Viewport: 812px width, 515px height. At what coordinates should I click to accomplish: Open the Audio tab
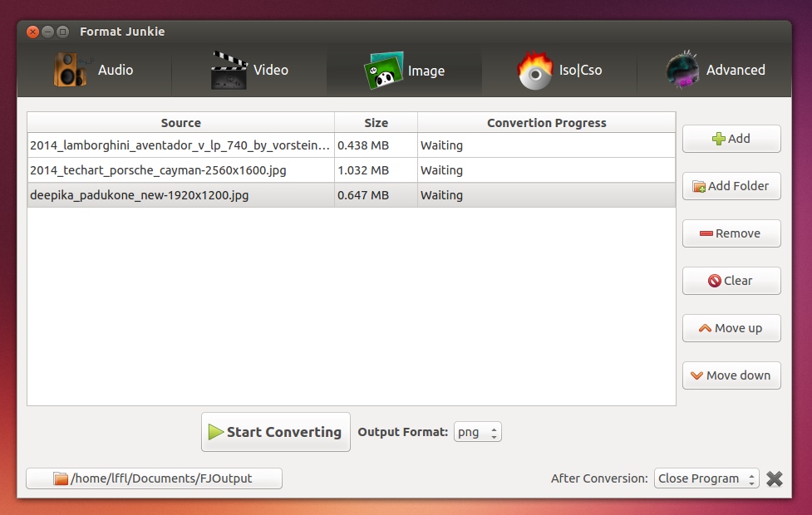94,70
